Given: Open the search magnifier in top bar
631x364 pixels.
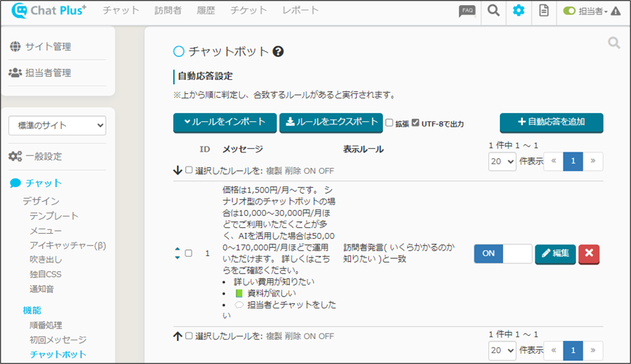Looking at the screenshot, I should click(493, 11).
